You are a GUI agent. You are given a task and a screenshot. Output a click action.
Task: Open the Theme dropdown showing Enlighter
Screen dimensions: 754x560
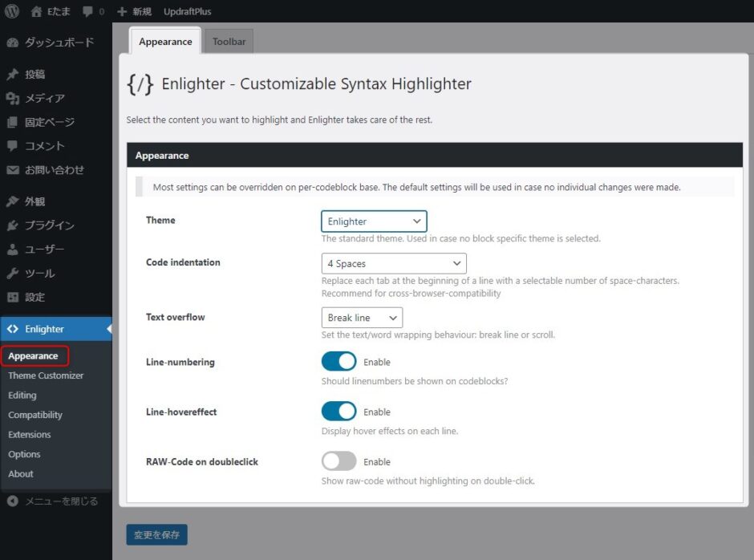click(x=374, y=221)
